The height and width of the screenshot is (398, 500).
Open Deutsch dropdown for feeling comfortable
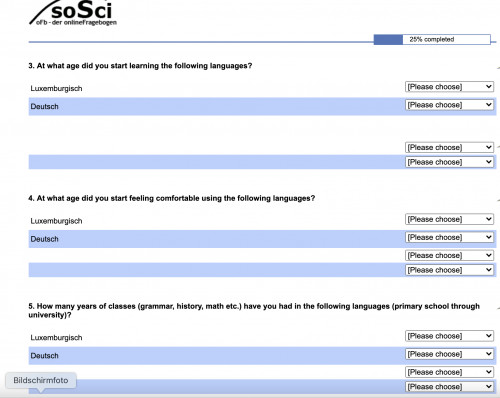pyautogui.click(x=449, y=237)
